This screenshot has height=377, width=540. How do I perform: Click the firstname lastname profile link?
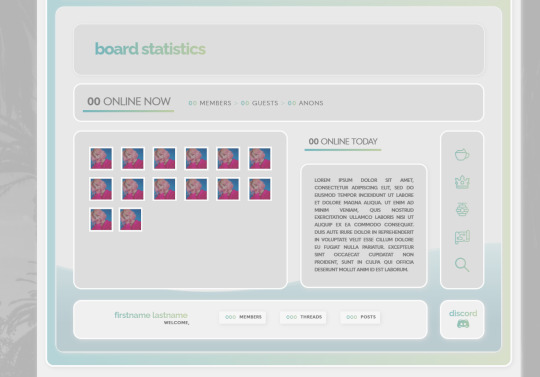pyautogui.click(x=151, y=315)
